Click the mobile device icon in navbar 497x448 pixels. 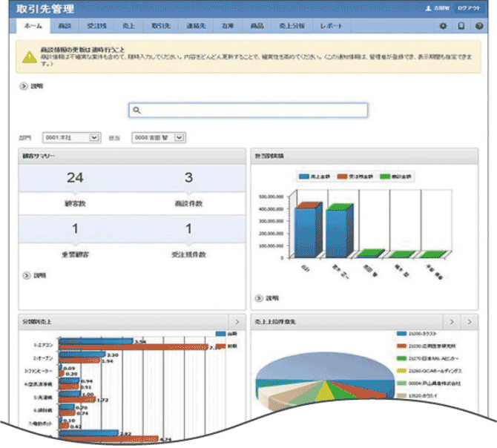(461, 26)
